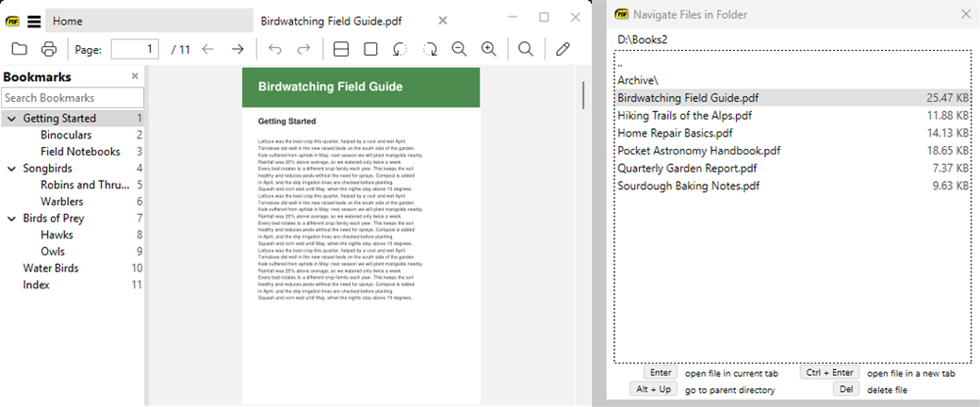
Task: Select the Birds of Prey bookmark label
Action: point(54,219)
